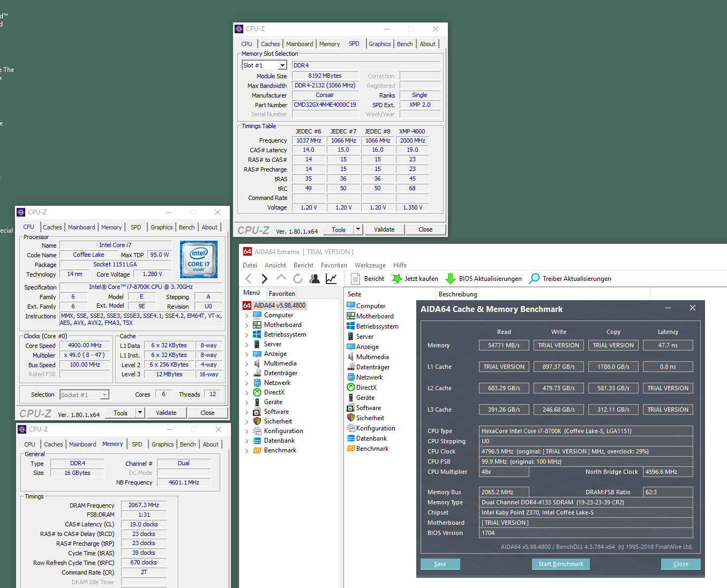Expand Motherboard node in AIDA64 tree

tap(246, 325)
